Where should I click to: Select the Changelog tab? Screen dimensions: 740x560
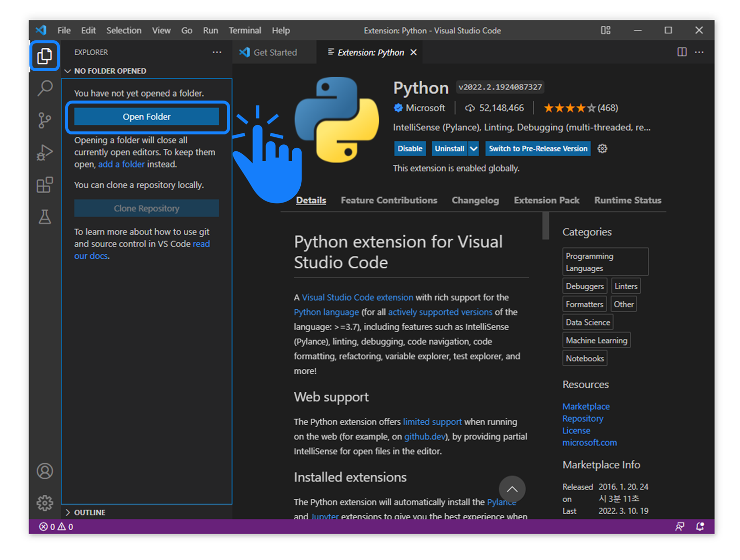click(x=475, y=200)
